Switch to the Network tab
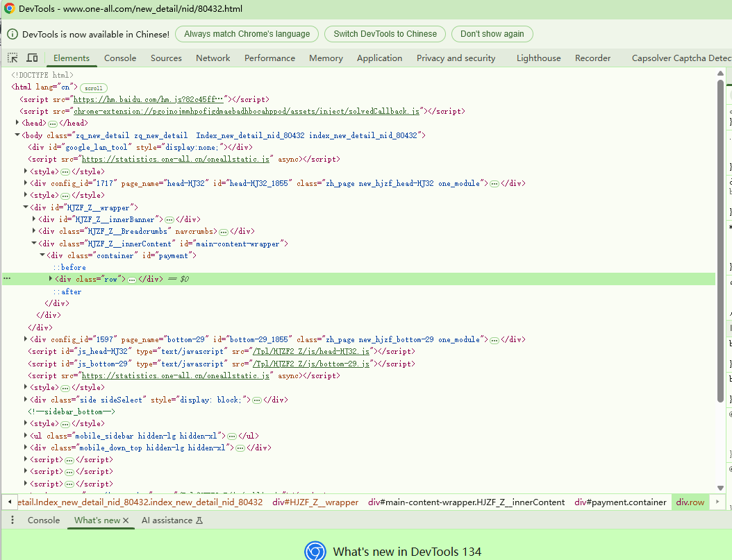732x560 pixels. 213,58
